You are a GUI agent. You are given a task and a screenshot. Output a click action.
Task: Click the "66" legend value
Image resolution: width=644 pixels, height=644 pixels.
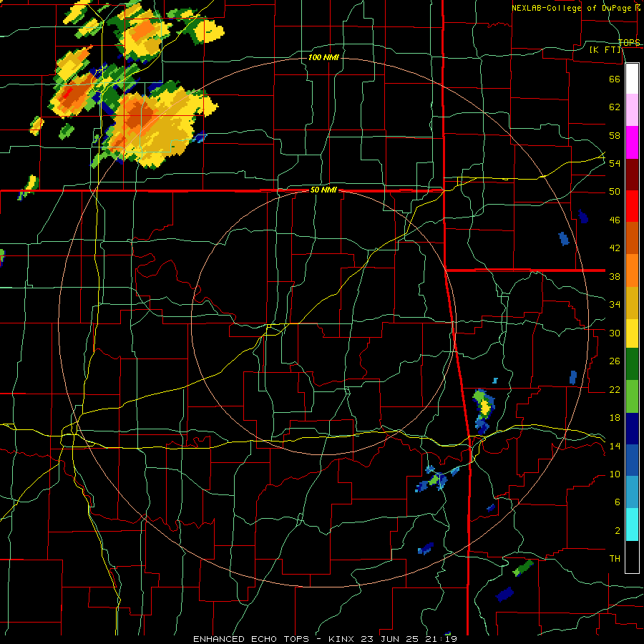615,79
